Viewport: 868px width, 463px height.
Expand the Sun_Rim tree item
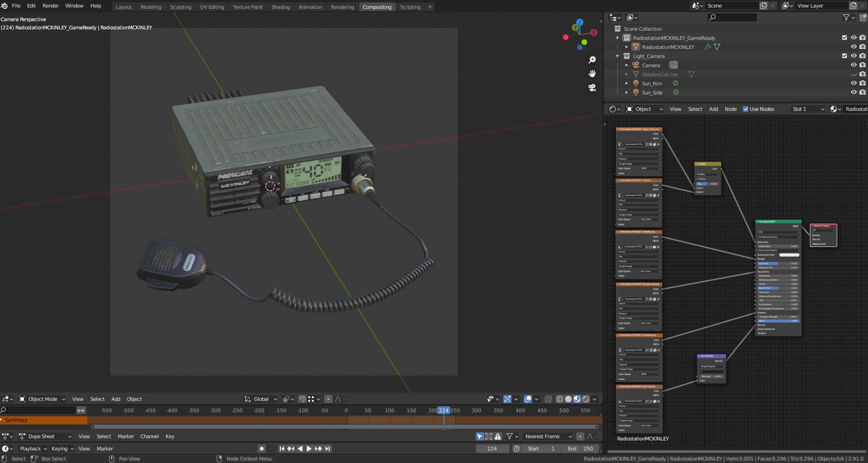[x=627, y=84]
